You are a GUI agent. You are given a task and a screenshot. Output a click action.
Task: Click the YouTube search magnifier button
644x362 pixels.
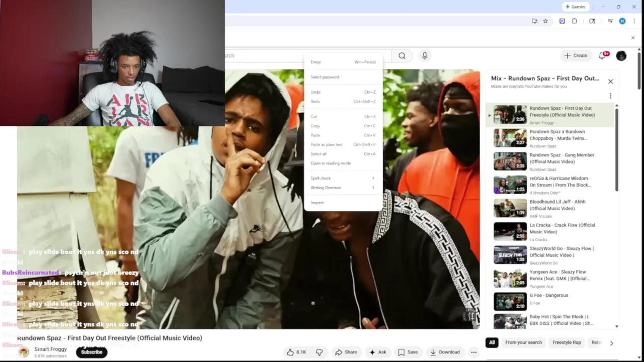tap(402, 56)
